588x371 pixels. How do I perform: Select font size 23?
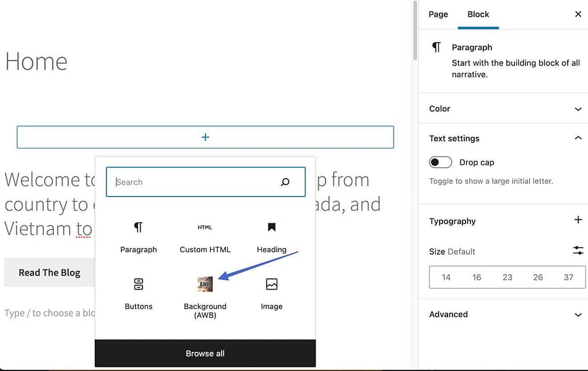click(507, 277)
